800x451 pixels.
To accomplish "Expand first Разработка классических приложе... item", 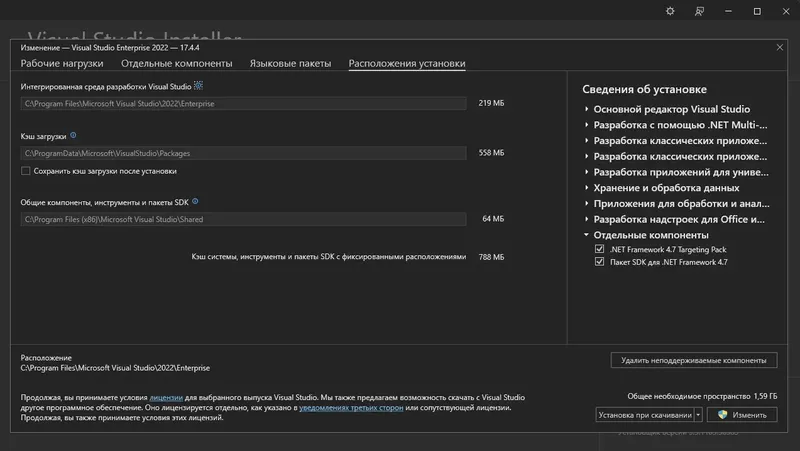I will [586, 140].
